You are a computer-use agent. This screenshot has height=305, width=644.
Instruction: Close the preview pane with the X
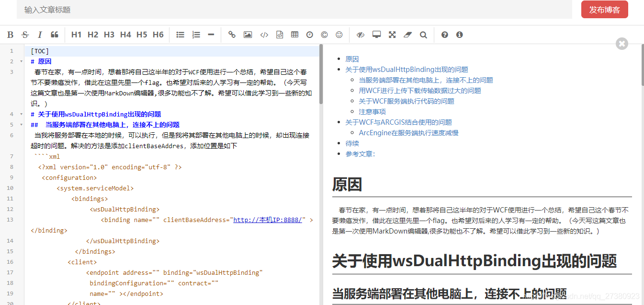622,44
